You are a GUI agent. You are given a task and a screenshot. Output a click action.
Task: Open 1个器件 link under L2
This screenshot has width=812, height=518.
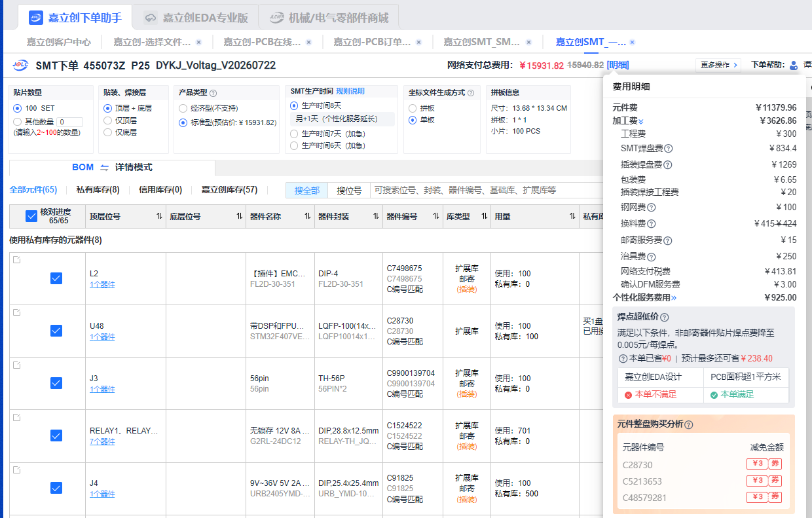pos(102,284)
